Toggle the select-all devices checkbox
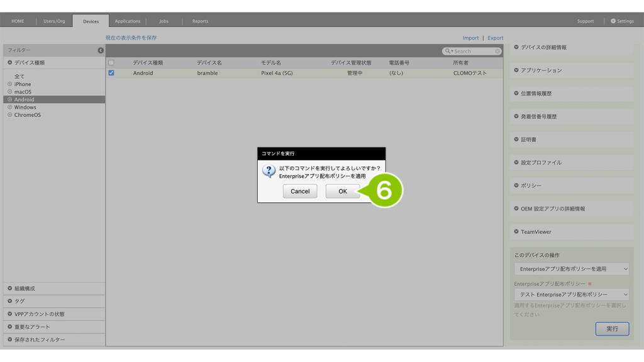Screen dimensions: 644x362 pyautogui.click(x=111, y=63)
